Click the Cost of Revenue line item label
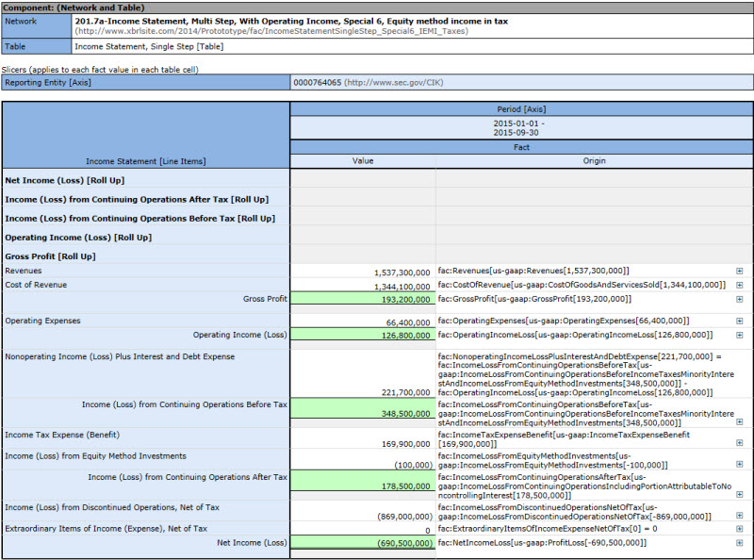The image size is (754, 560). click(x=36, y=285)
